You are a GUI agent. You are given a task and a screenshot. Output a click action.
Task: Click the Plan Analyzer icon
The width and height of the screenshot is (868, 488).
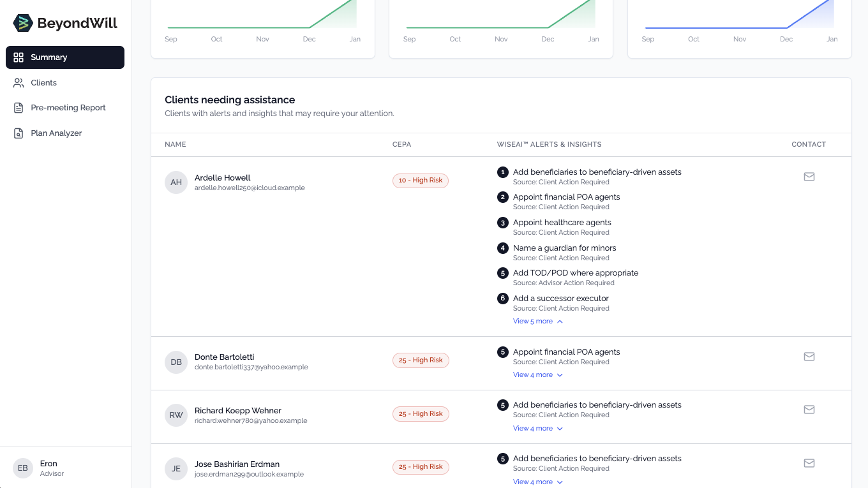pyautogui.click(x=19, y=133)
